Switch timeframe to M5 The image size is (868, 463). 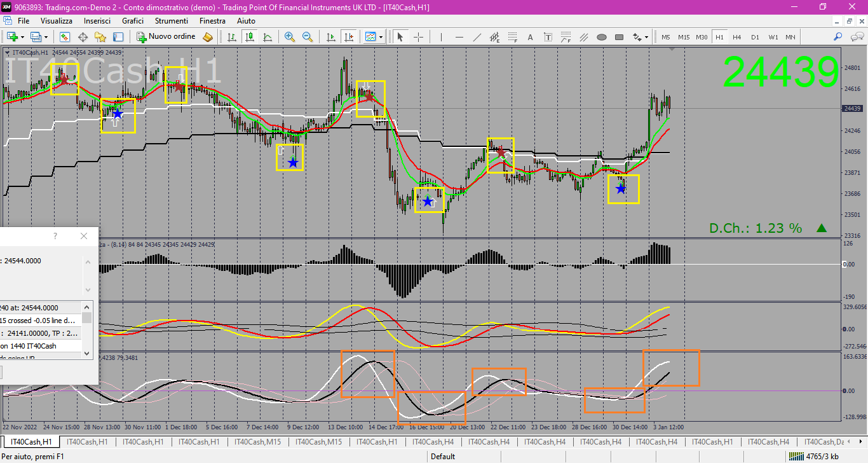666,37
